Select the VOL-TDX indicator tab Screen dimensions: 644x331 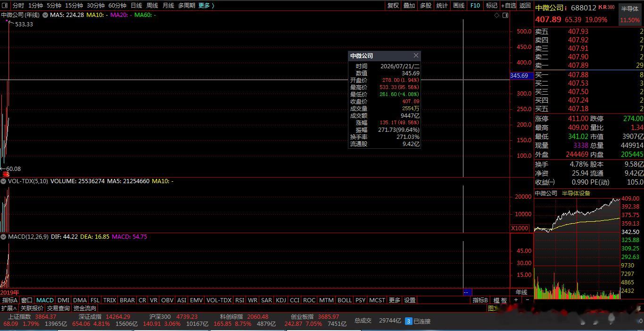click(x=219, y=300)
